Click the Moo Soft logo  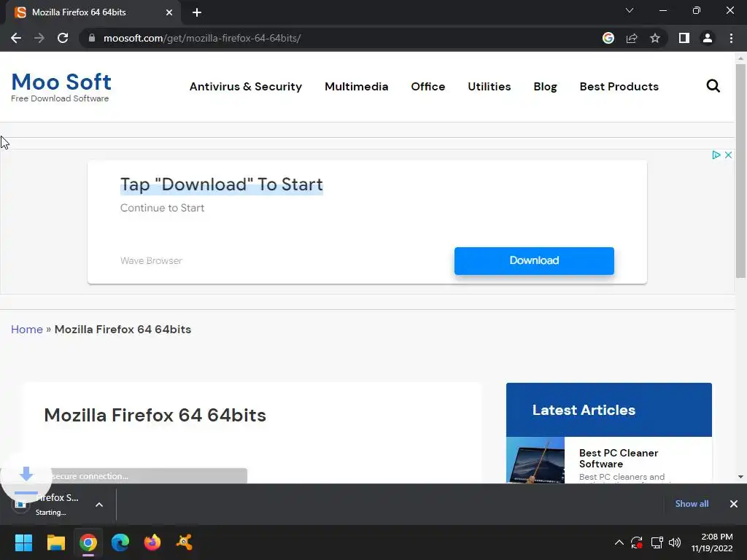click(x=61, y=82)
